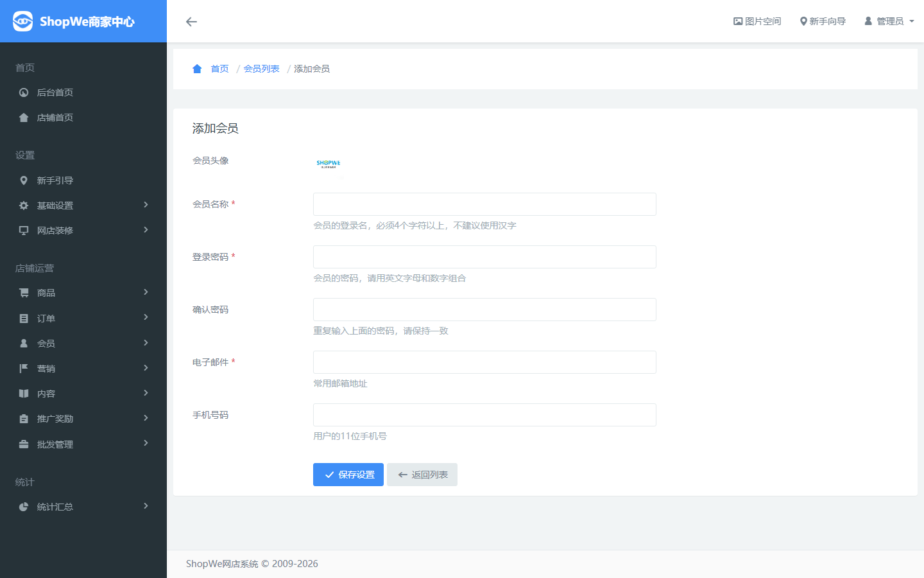
Task: Click the 内容 book icon
Action: click(24, 394)
